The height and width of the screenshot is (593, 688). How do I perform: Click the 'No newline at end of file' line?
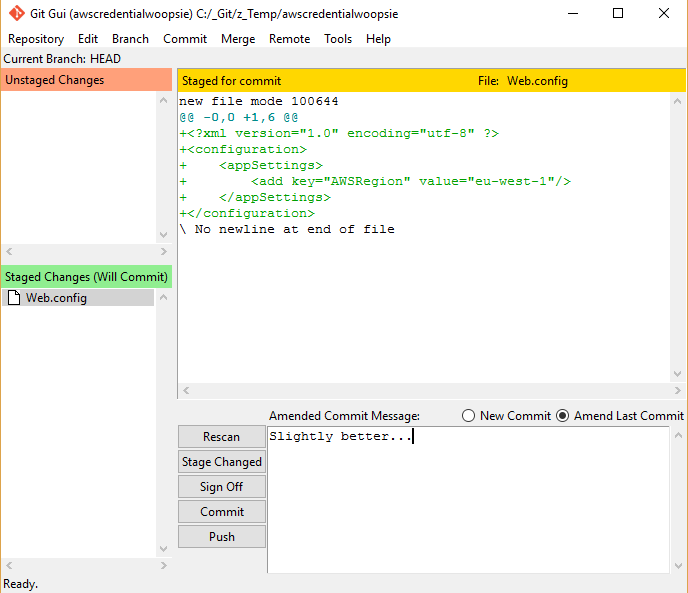(x=287, y=229)
